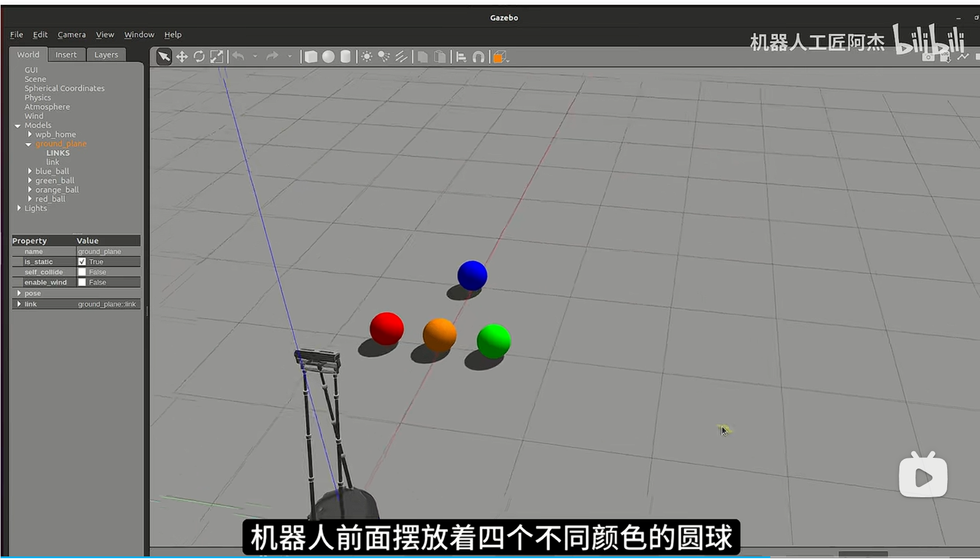
Task: Switch to the World tab
Action: [x=28, y=54]
